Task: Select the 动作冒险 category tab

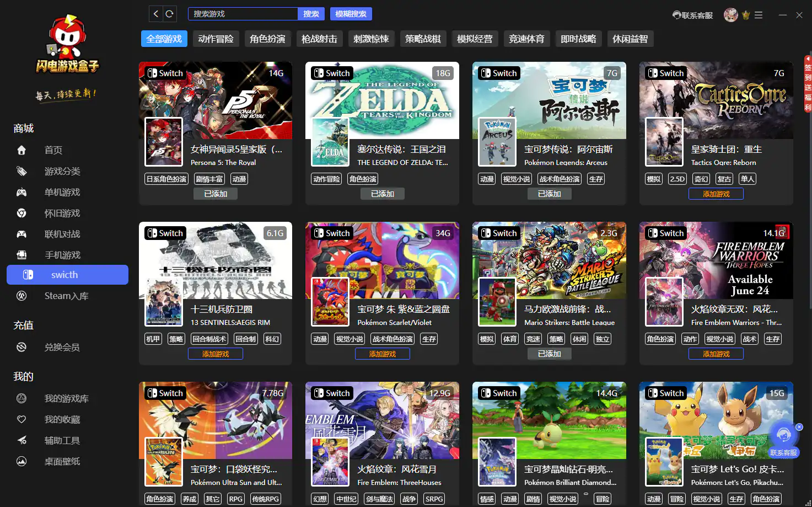Action: [216, 39]
